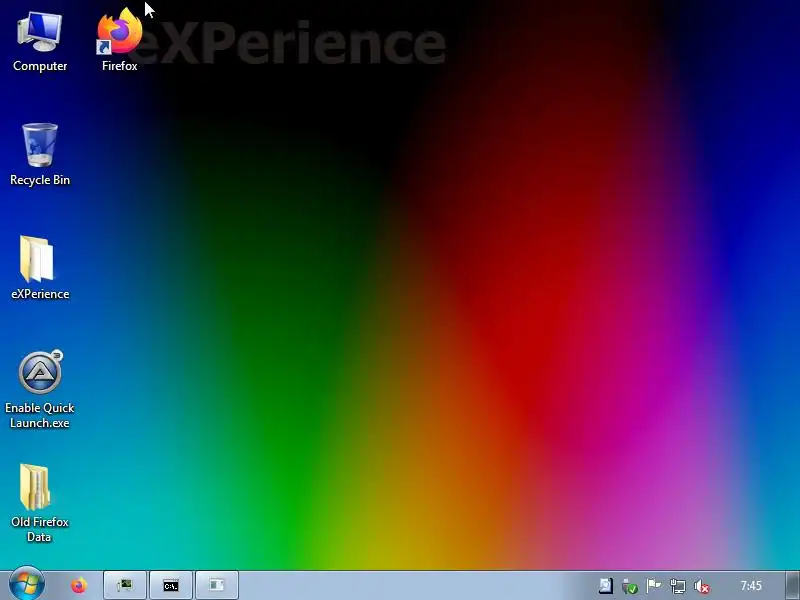800x600 pixels.
Task: Select the Recycle Bin icon
Action: tap(40, 155)
